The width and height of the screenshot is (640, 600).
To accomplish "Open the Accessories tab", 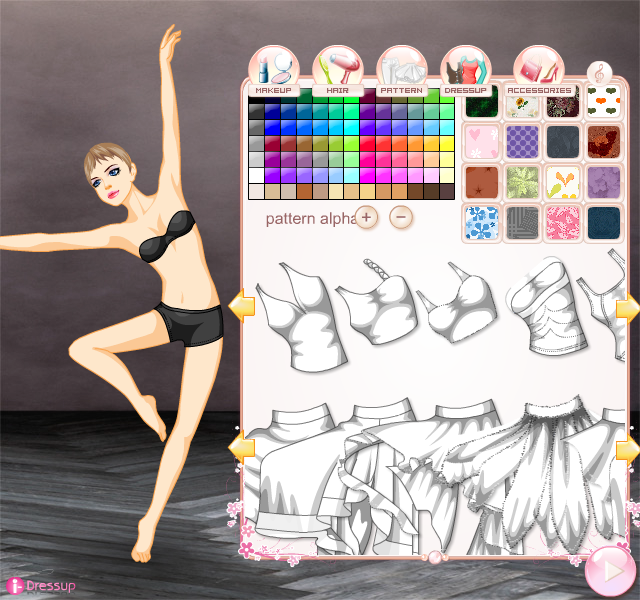I will 539,72.
